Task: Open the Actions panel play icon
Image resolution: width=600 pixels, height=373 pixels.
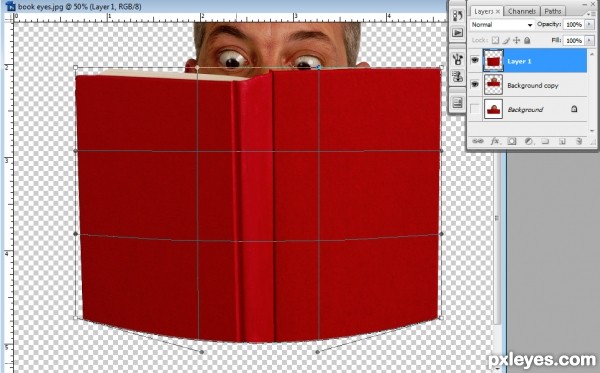Action: 457,33
